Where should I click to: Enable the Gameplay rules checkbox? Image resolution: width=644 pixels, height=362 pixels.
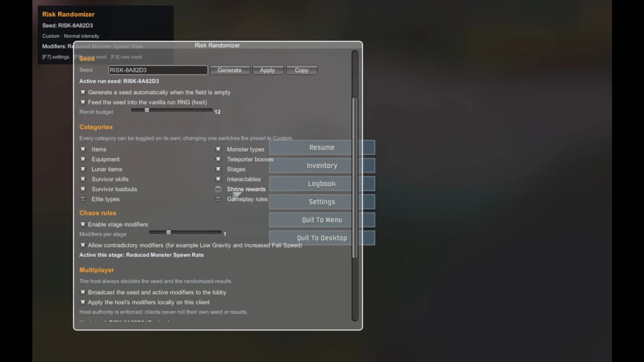pyautogui.click(x=218, y=199)
